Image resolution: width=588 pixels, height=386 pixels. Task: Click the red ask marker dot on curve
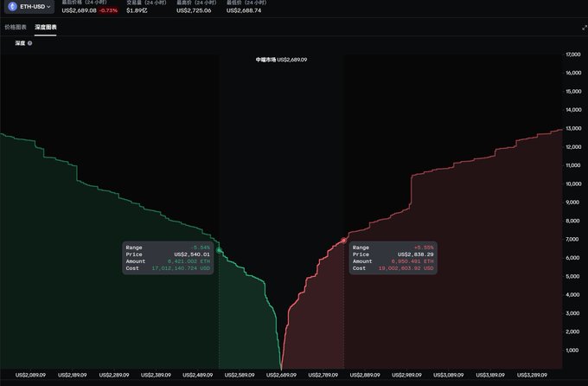pyautogui.click(x=344, y=241)
